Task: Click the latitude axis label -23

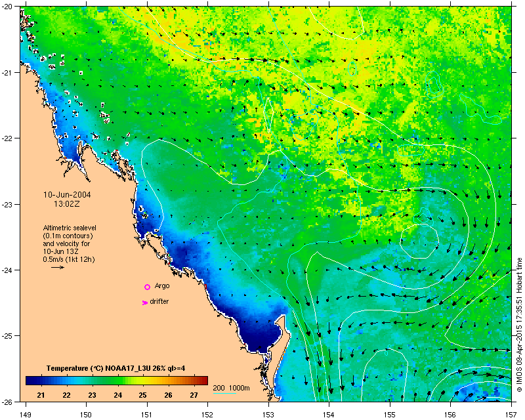Action: [8, 204]
